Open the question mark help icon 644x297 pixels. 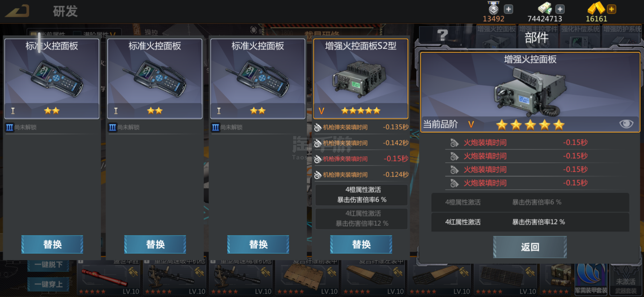442,35
